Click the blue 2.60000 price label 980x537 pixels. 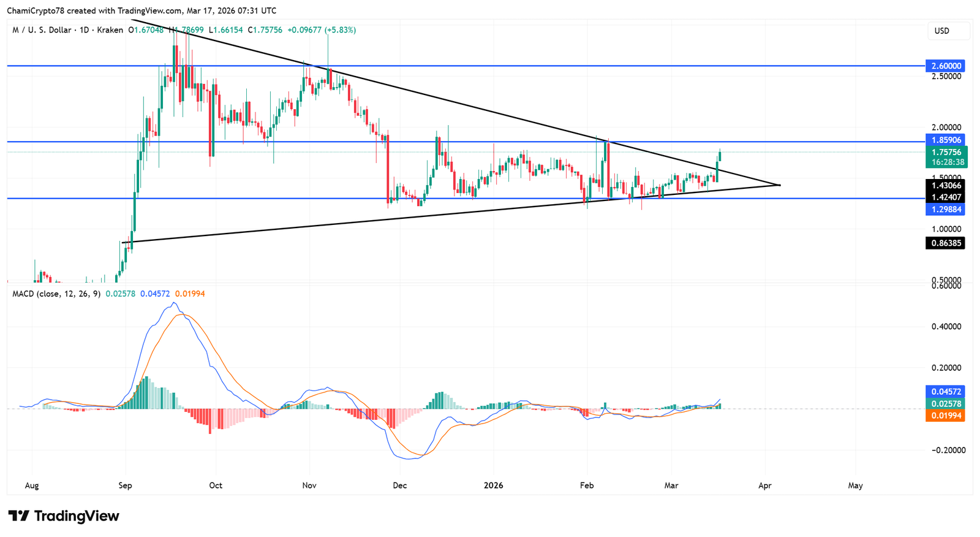click(946, 66)
